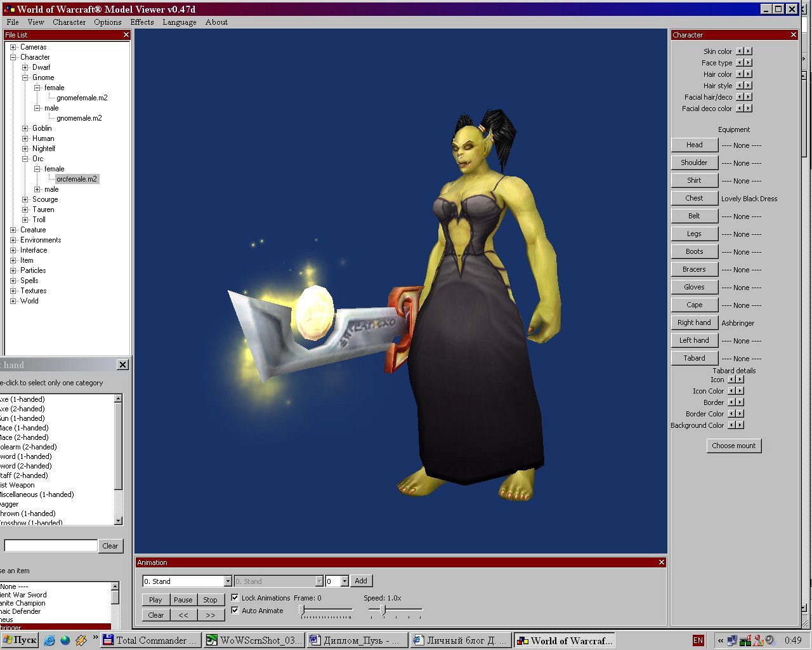Close the hand item chooser panel

pos(122,365)
